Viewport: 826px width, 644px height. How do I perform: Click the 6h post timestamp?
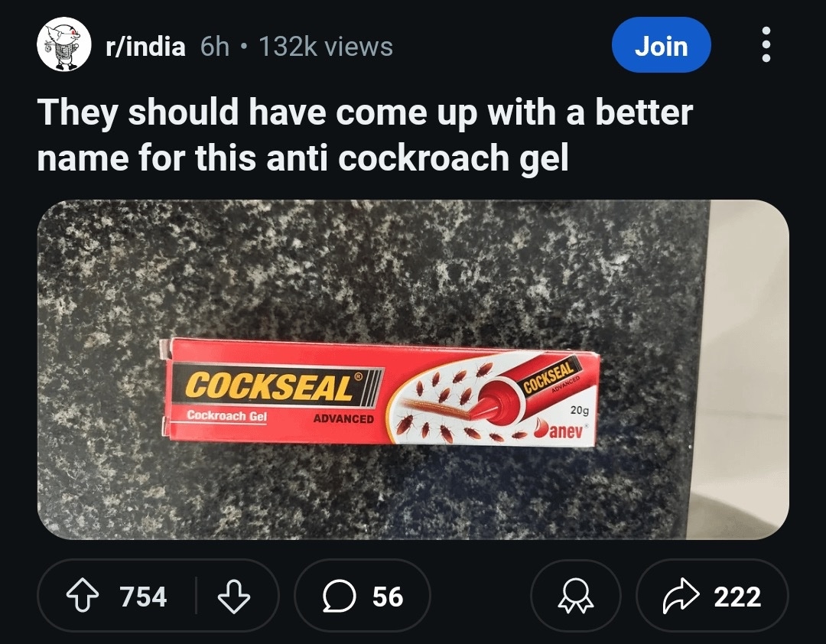(214, 47)
